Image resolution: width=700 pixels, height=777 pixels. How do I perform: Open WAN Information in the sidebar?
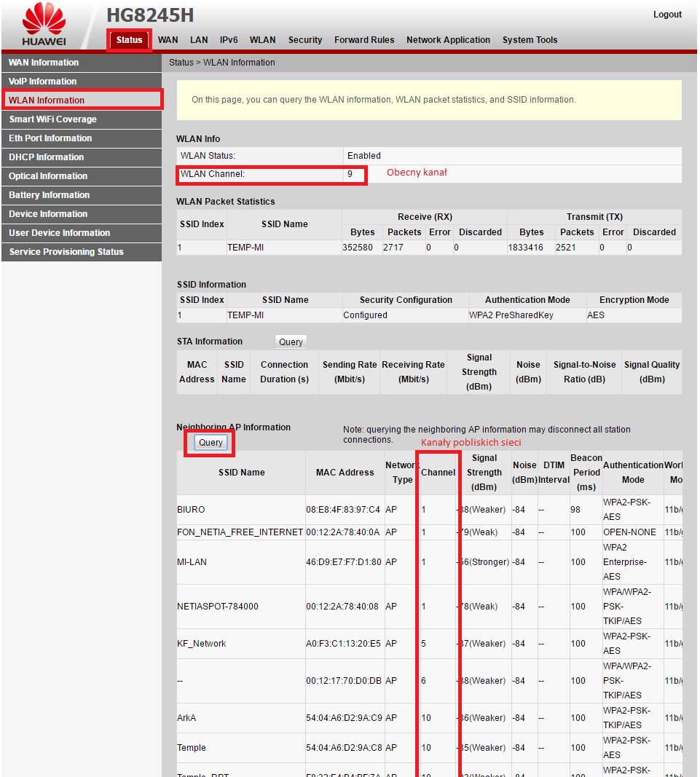click(x=82, y=63)
